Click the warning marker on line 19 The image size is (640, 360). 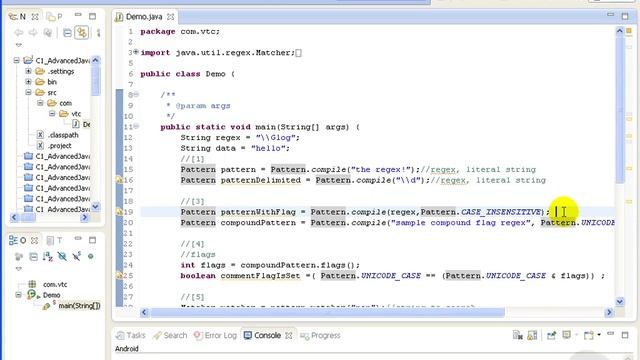click(x=119, y=212)
